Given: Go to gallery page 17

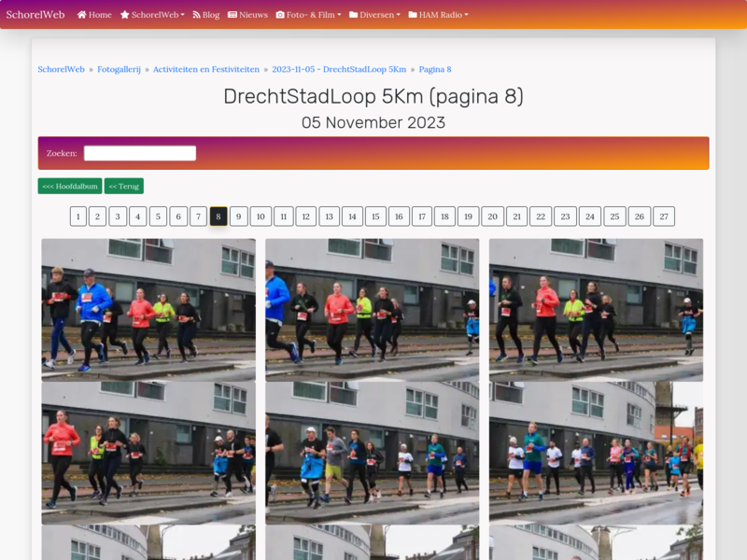Looking at the screenshot, I should [422, 217].
